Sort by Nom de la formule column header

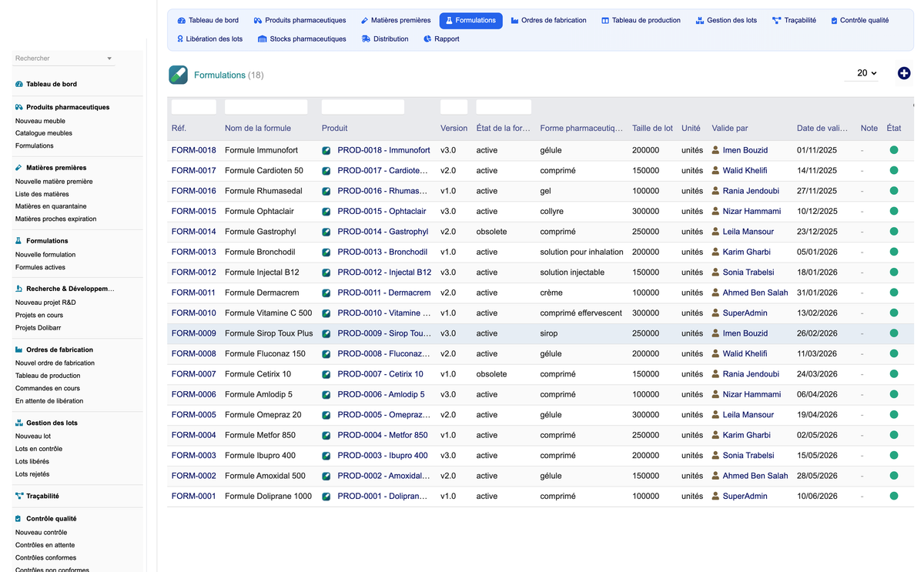click(258, 129)
